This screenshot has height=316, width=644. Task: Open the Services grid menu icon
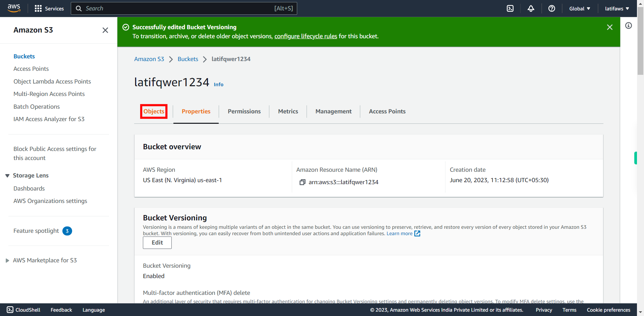click(38, 8)
